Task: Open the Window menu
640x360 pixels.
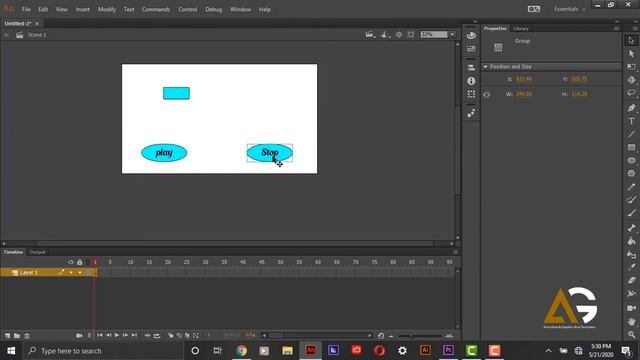Action: (x=240, y=9)
